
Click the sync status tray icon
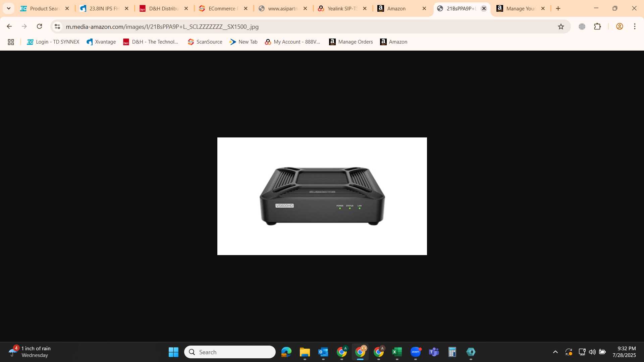coord(569,352)
